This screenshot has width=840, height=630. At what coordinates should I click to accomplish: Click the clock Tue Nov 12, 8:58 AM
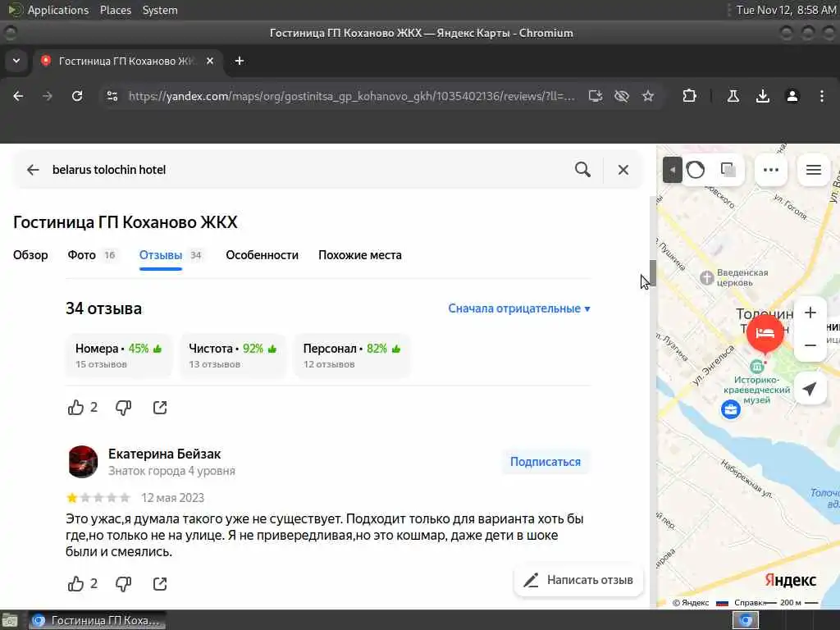coord(786,10)
